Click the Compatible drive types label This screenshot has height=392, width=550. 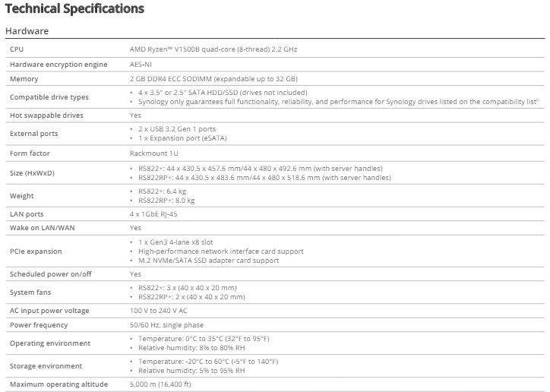tap(49, 96)
